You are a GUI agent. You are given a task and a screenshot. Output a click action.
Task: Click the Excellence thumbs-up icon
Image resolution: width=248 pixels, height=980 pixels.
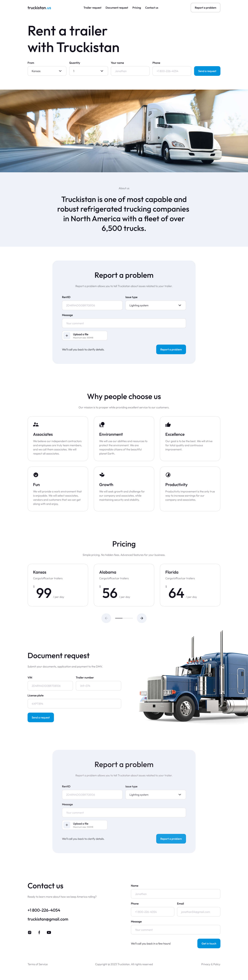(x=168, y=425)
